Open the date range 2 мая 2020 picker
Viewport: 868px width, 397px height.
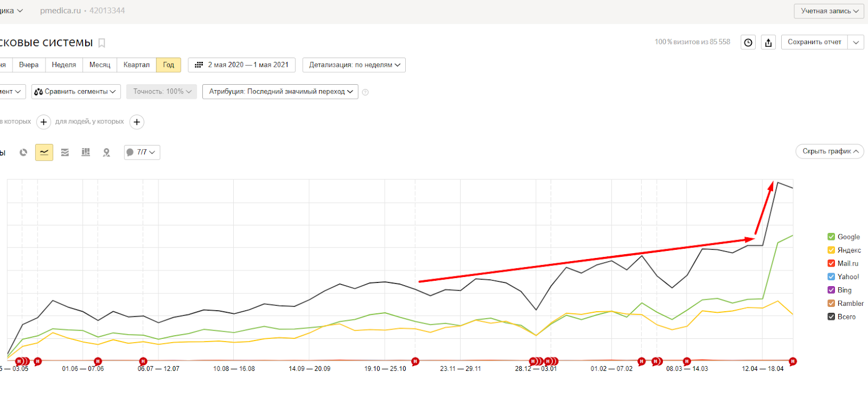pyautogui.click(x=242, y=65)
